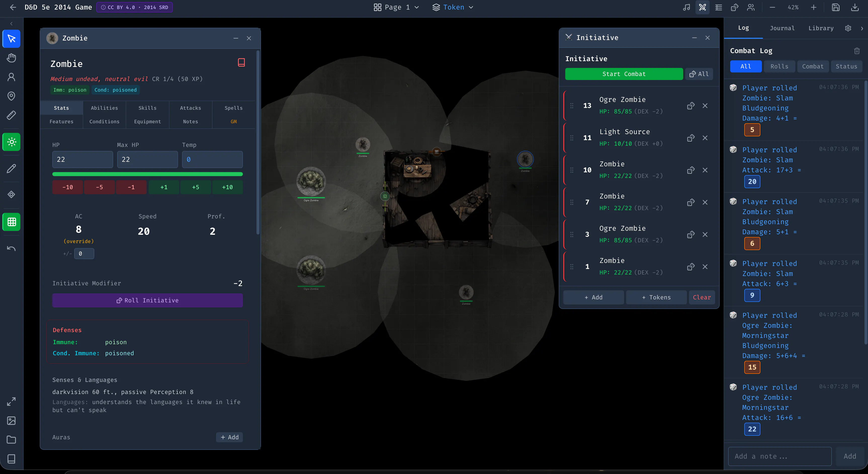Image resolution: width=868 pixels, height=474 pixels.
Task: Open the compendium book icon in sidebar
Action: 12,459
